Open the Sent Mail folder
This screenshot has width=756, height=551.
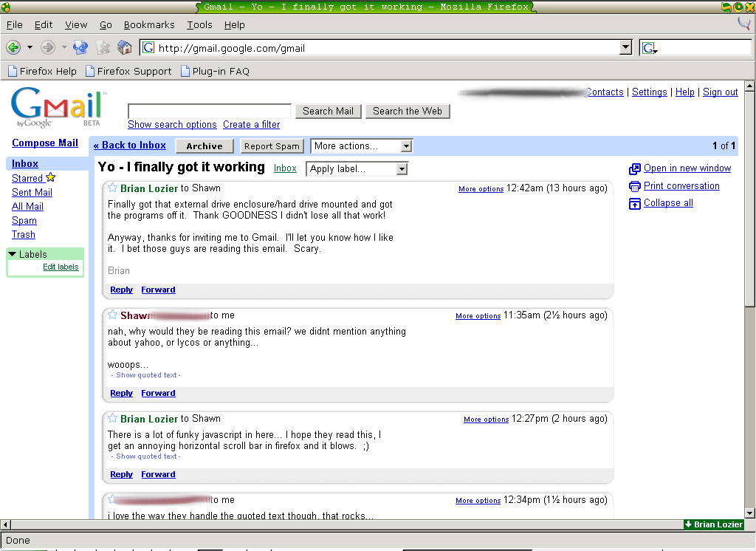pos(32,192)
